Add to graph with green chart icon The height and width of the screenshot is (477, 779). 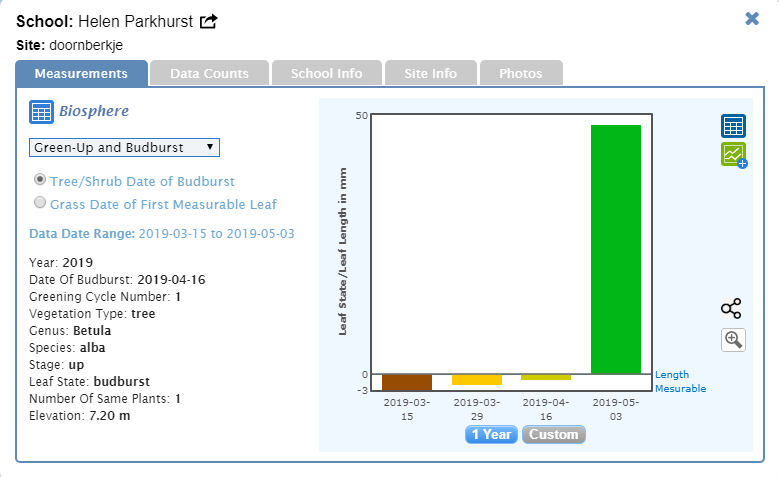point(734,155)
